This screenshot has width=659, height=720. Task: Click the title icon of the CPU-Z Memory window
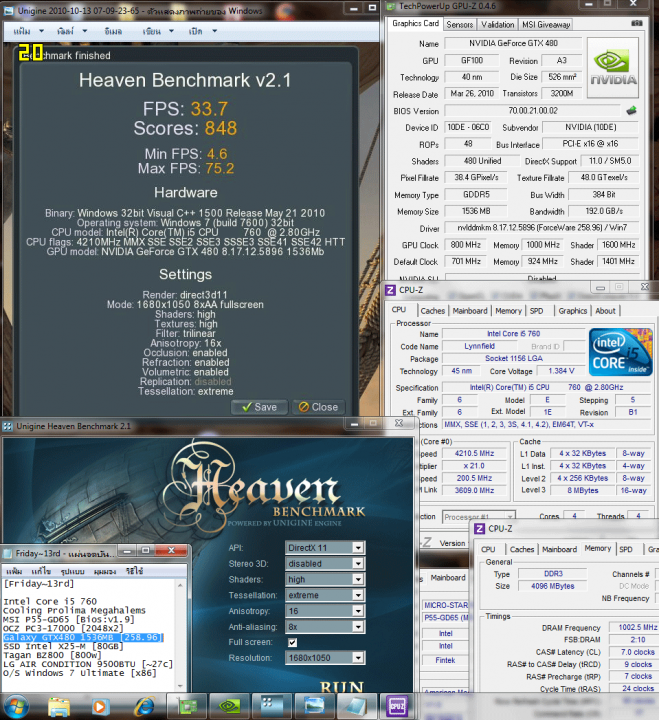coord(479,529)
